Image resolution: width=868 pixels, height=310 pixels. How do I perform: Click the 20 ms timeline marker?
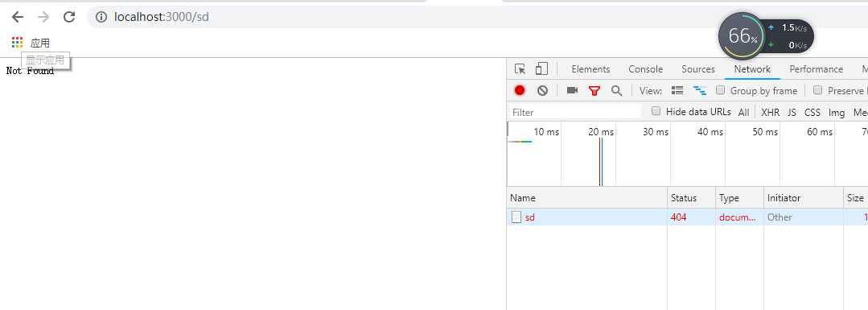click(x=601, y=132)
